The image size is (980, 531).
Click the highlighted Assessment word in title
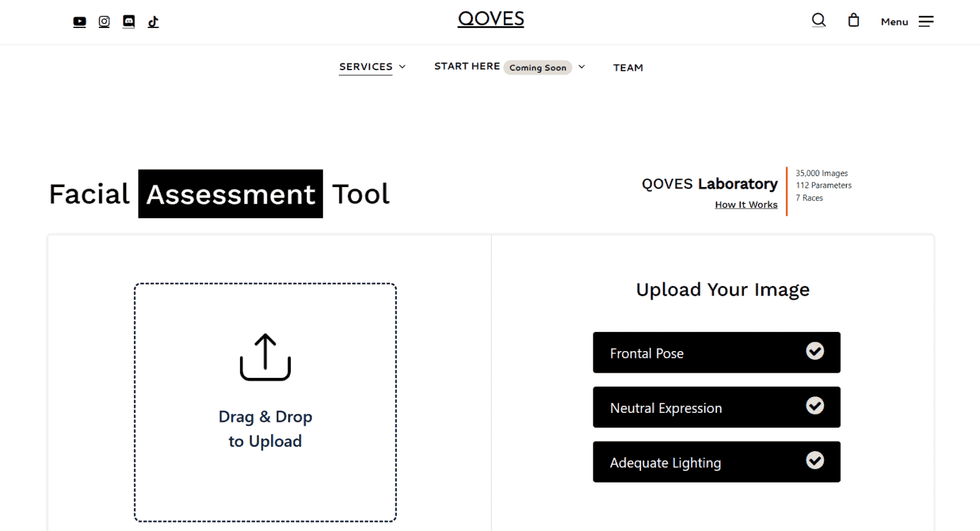(230, 194)
